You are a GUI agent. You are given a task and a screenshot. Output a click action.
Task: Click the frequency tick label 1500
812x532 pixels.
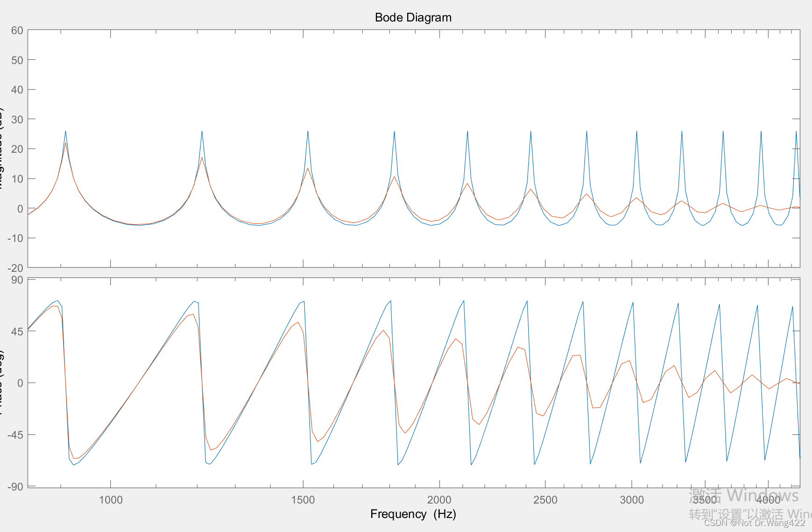click(x=303, y=500)
